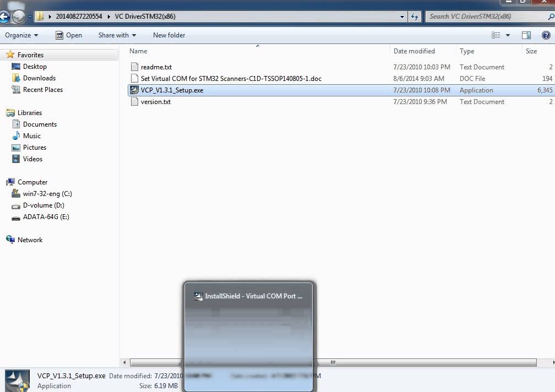This screenshot has height=392, width=555.
Task: Click InstallShield icon in preview title
Action: [x=198, y=296]
